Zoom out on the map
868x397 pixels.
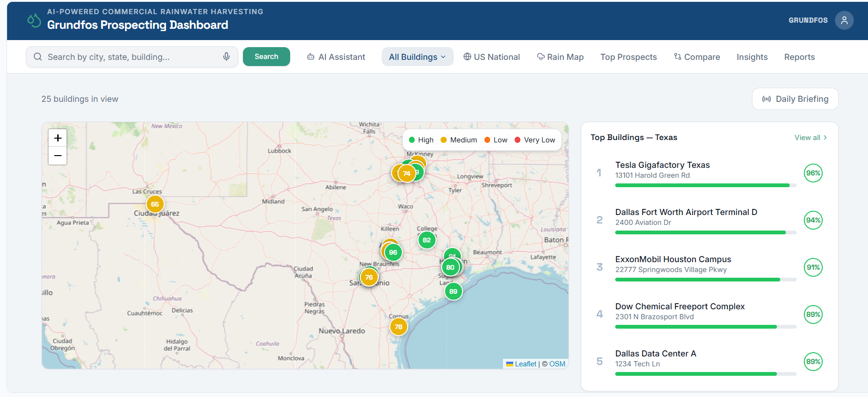[58, 156]
